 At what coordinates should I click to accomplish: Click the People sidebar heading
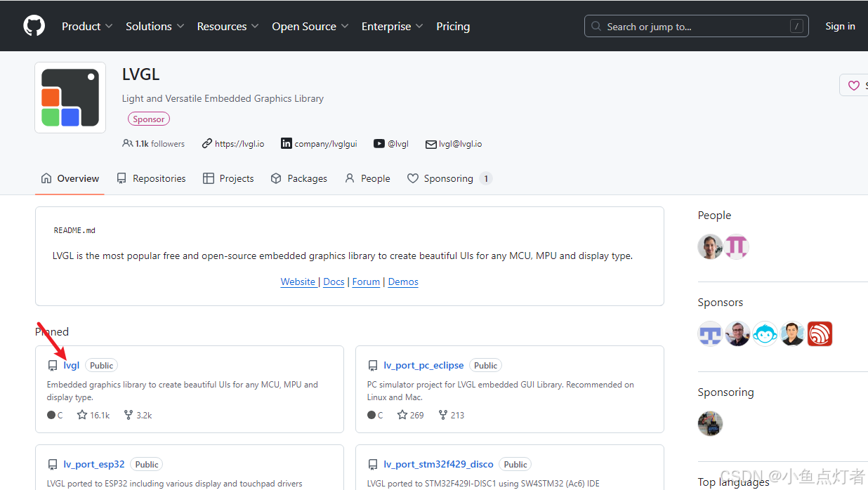pyautogui.click(x=714, y=216)
